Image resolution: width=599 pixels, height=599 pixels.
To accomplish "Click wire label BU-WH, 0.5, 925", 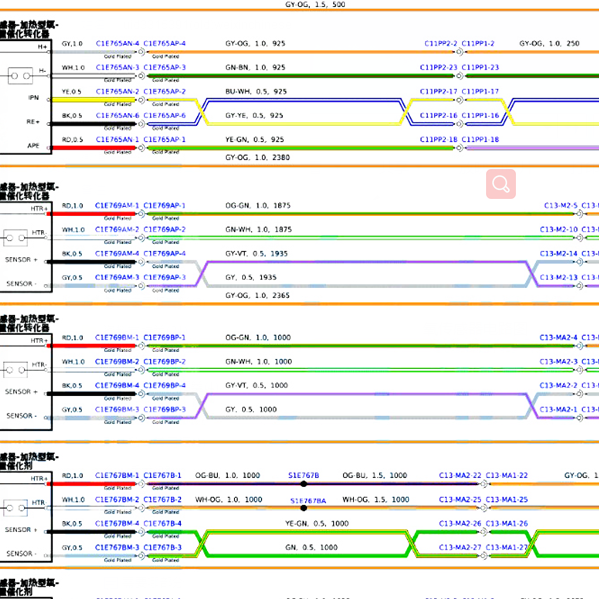I will click(256, 92).
